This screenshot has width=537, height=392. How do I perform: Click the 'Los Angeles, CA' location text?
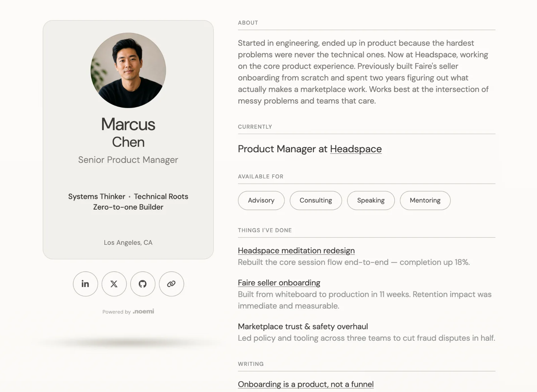tap(128, 242)
